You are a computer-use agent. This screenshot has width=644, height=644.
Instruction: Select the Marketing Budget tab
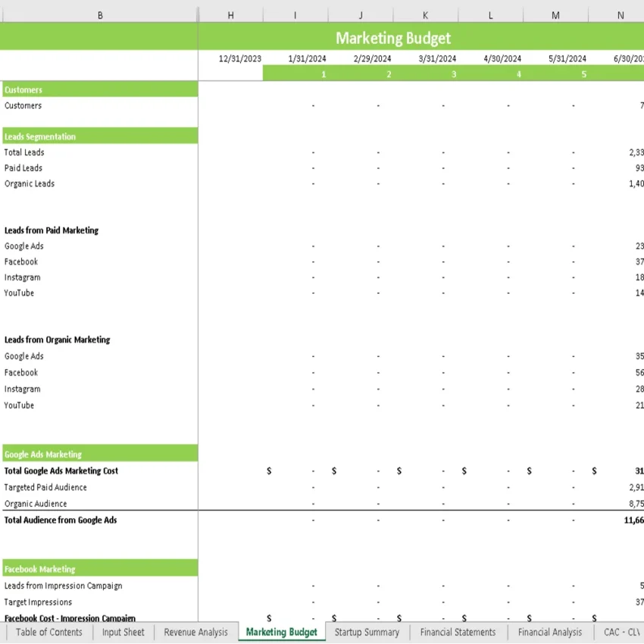(x=281, y=632)
